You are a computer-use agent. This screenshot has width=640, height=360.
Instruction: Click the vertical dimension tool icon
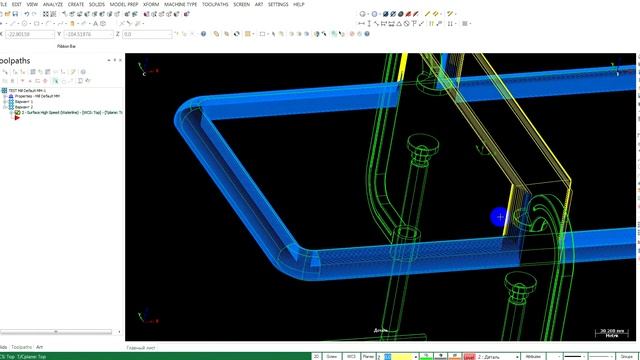(369, 24)
